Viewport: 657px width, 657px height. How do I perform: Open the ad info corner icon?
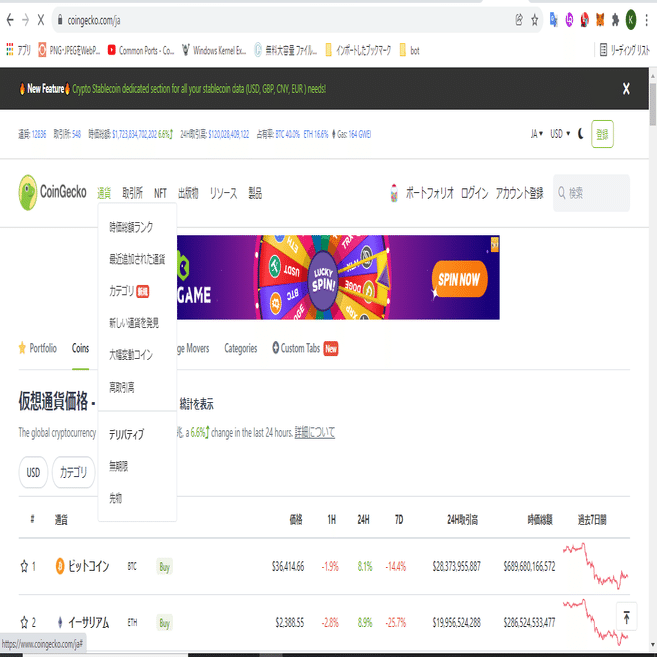pos(494,244)
